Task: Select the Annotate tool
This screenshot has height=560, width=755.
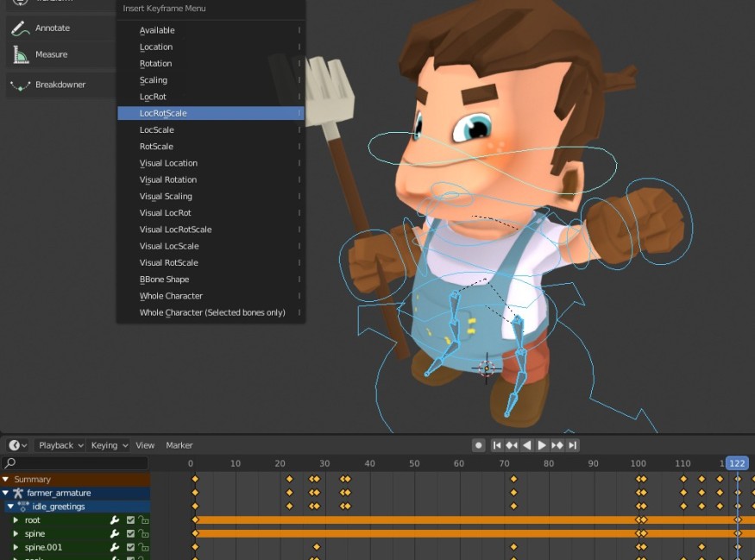Action: pos(52,28)
